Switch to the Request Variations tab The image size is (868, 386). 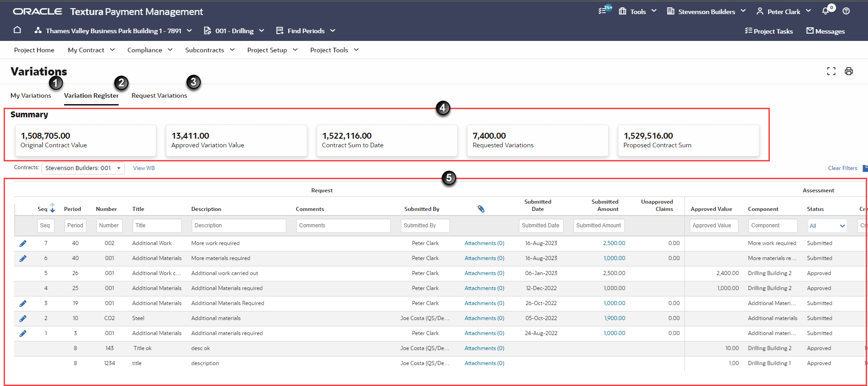click(x=160, y=95)
